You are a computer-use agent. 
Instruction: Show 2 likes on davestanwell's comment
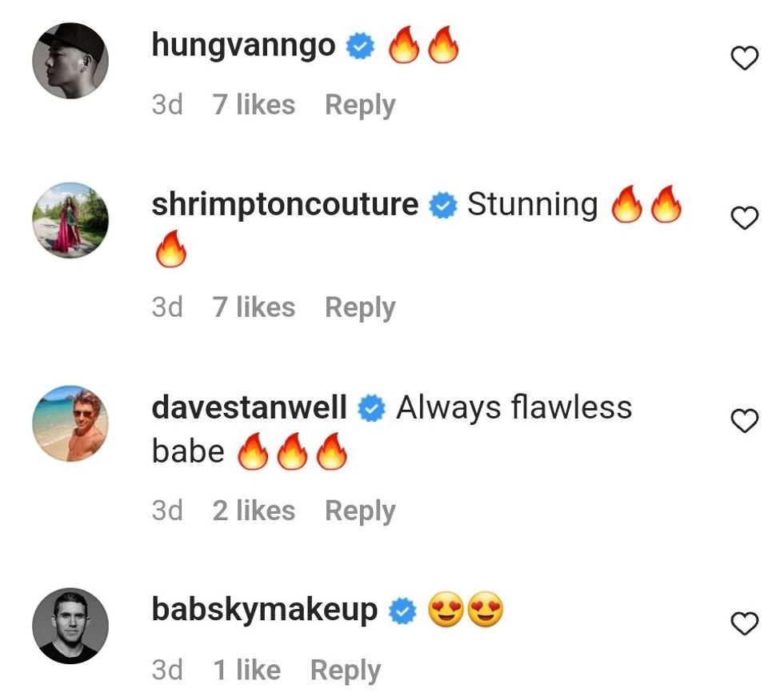tap(254, 511)
